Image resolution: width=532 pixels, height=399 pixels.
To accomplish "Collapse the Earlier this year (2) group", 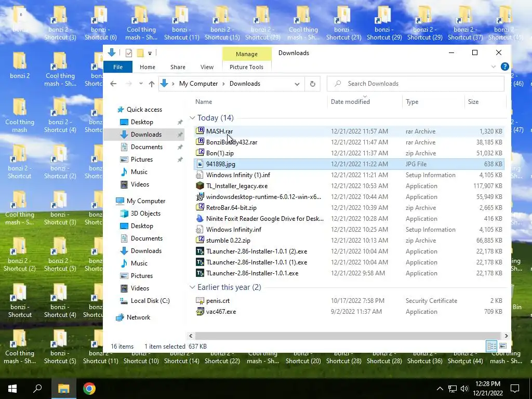I will (192, 287).
